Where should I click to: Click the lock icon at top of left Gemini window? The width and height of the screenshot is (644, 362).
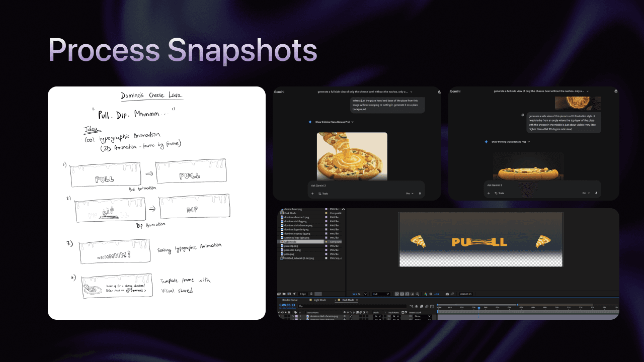tap(439, 92)
